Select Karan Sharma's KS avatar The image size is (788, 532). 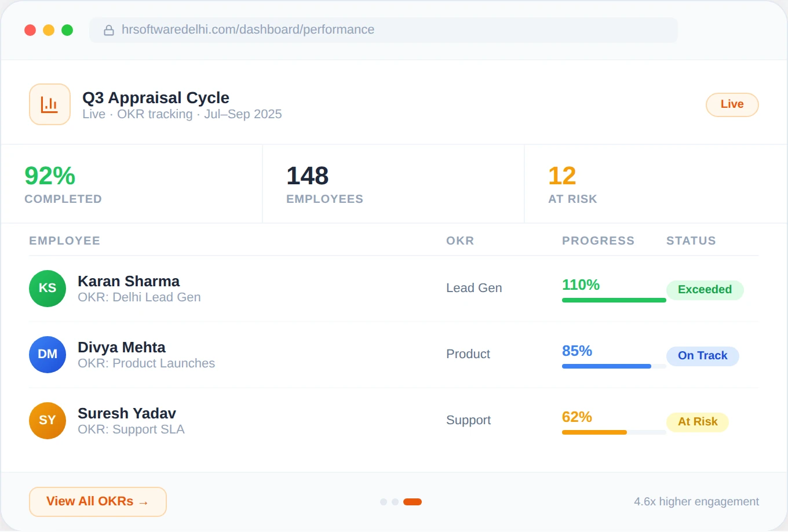(47, 288)
